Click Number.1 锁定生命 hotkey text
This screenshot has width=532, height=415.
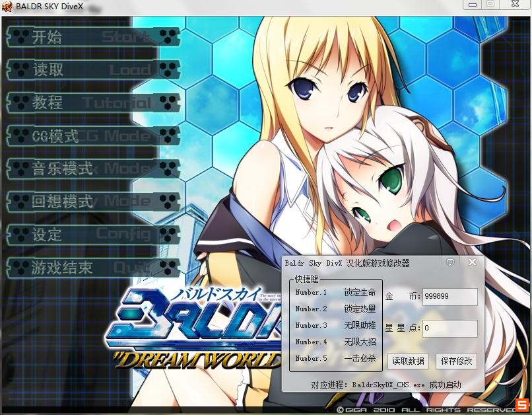pos(335,292)
